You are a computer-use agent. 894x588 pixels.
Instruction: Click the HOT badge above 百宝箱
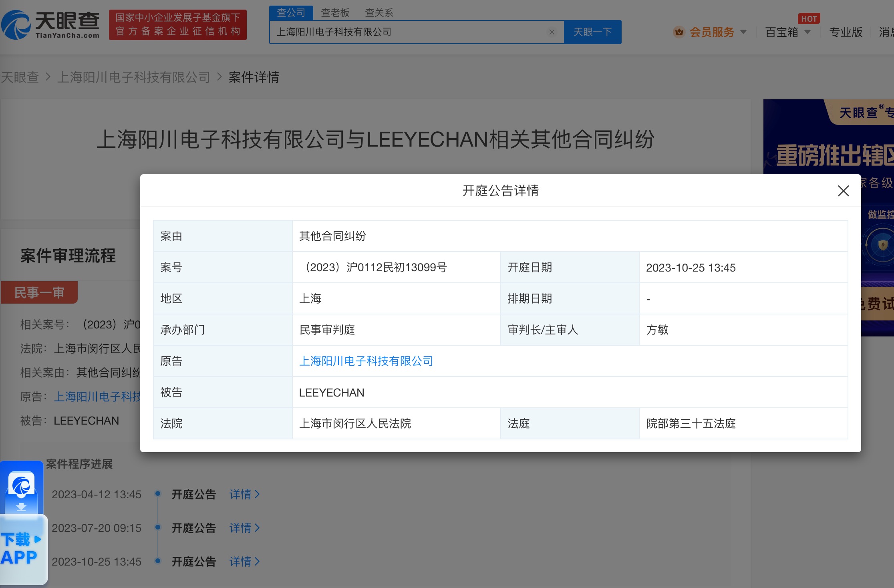(x=809, y=18)
